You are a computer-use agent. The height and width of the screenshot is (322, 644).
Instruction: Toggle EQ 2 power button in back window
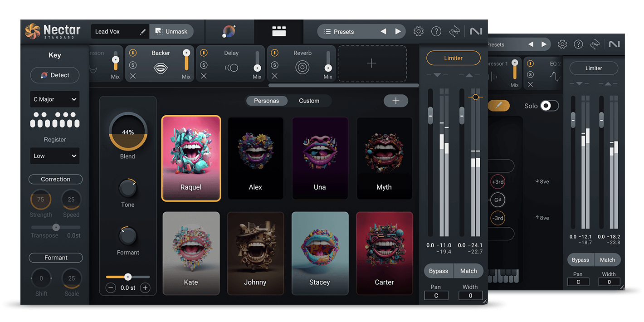click(530, 64)
